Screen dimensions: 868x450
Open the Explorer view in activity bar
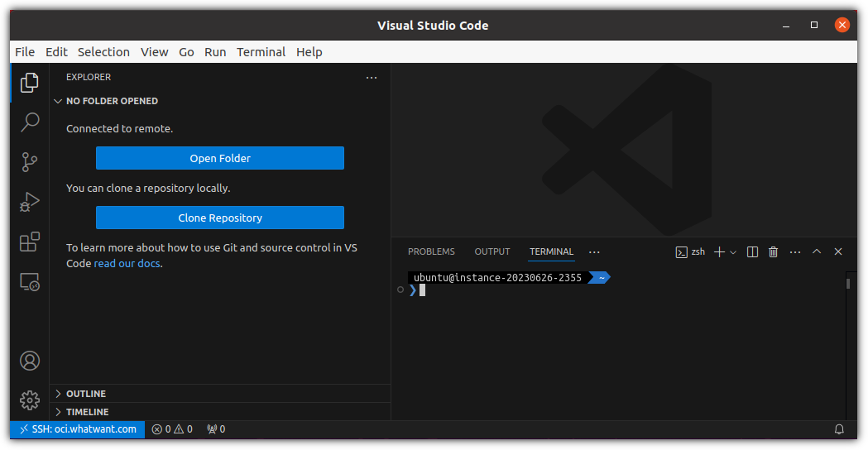click(29, 83)
